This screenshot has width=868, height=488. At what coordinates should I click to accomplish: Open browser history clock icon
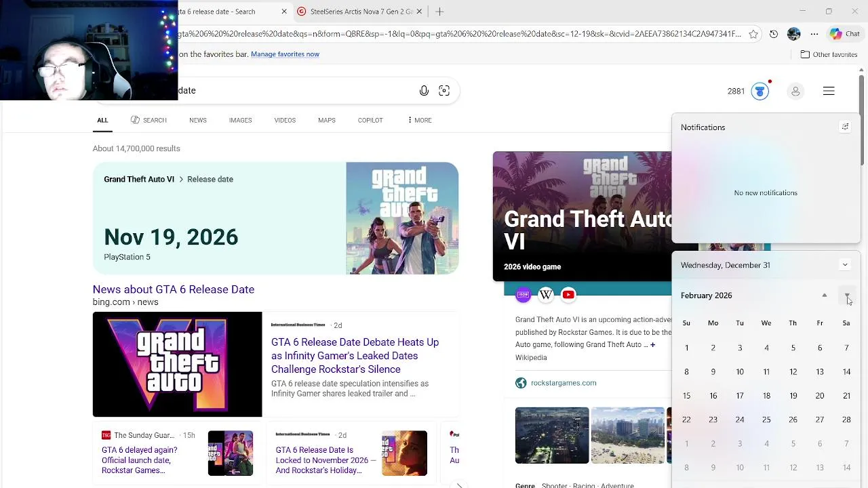point(774,34)
